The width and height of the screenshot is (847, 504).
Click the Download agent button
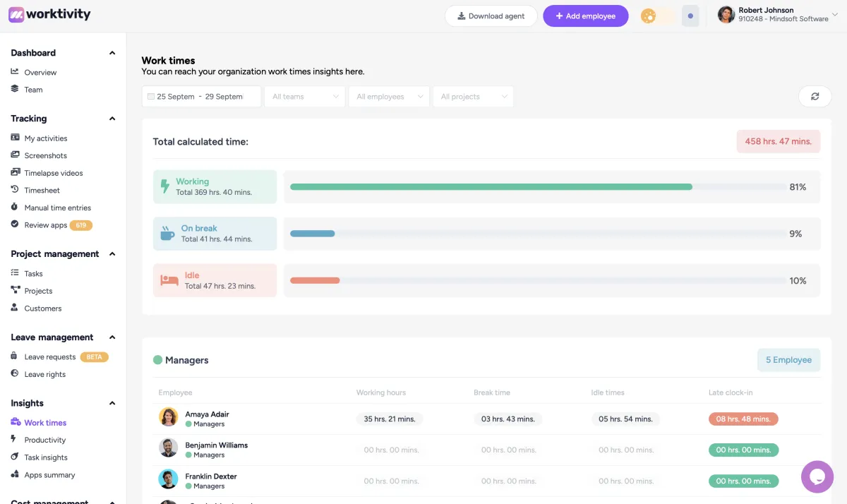pos(491,16)
